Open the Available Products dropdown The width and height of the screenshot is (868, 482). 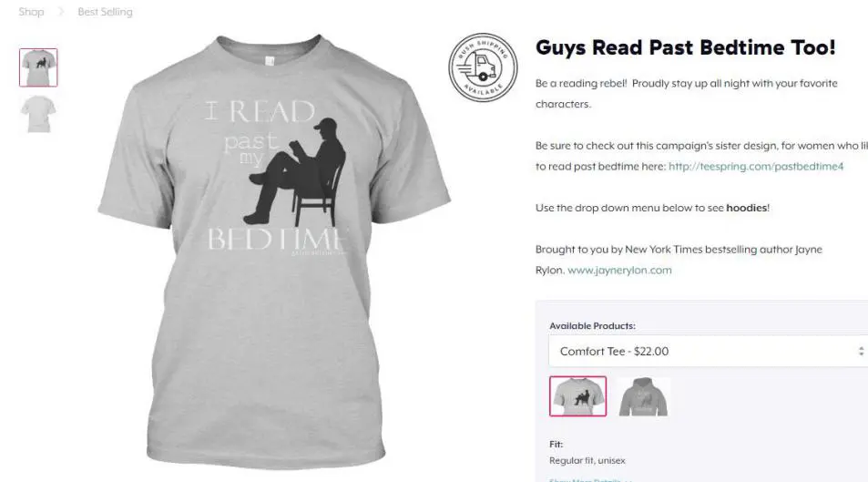tap(708, 351)
